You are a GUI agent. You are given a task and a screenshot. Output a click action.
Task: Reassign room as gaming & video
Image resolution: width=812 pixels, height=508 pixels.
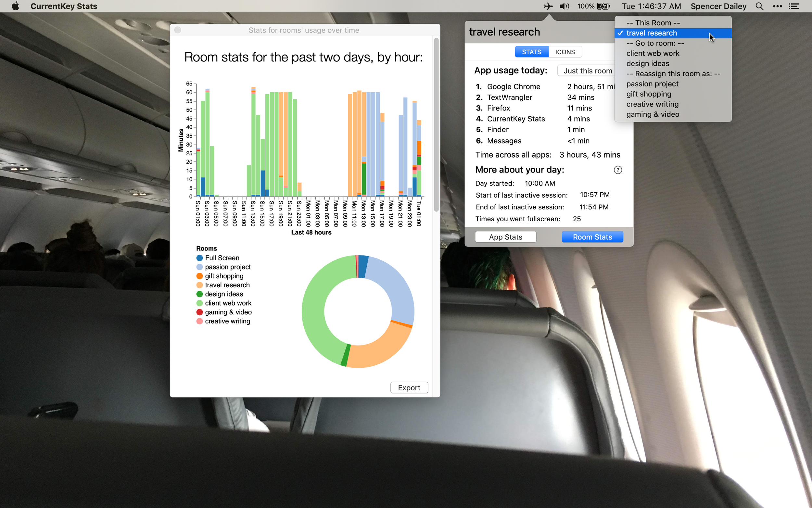(x=673, y=114)
